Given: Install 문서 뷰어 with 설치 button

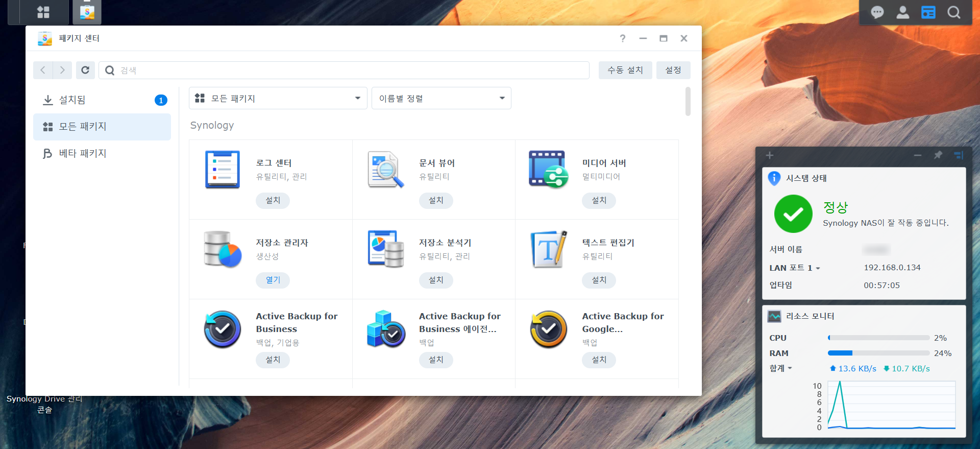Looking at the screenshot, I should (x=436, y=200).
